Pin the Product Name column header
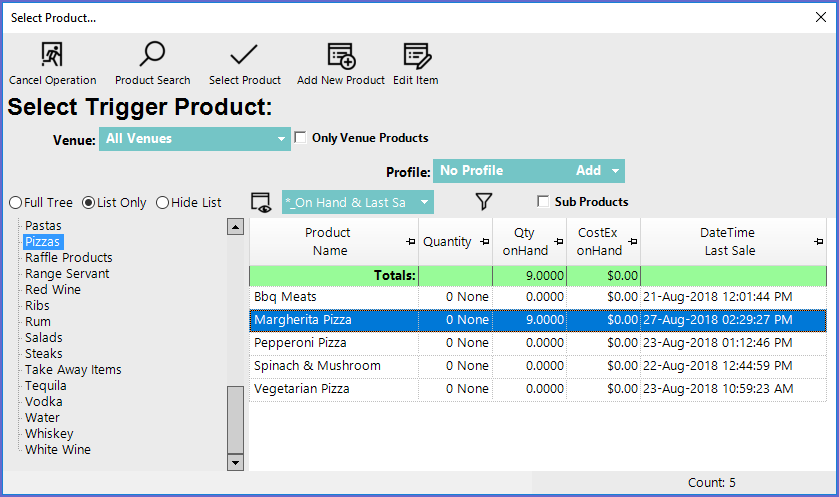 pyautogui.click(x=411, y=243)
